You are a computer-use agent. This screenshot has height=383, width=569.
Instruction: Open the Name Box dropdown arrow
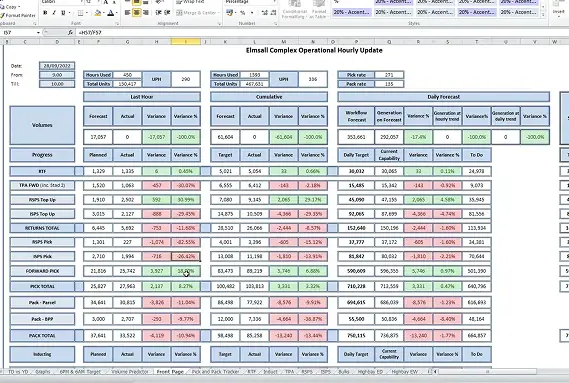[x=38, y=33]
